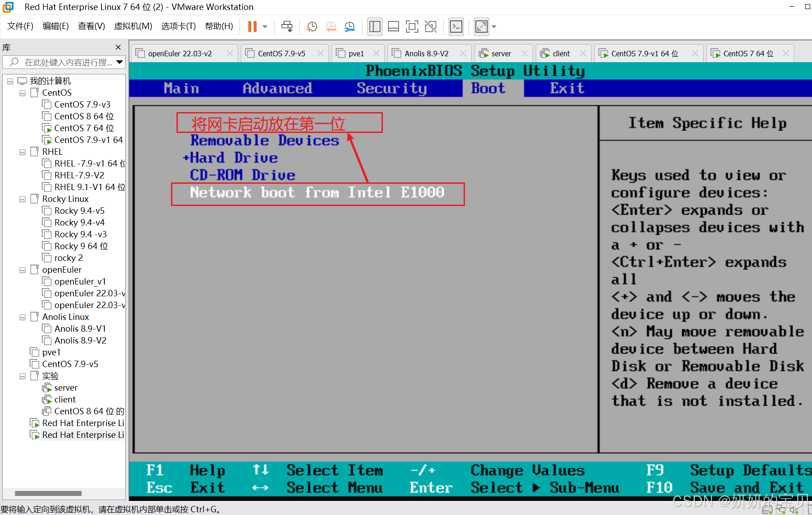Close the openEuler 22.03-v2 tab
Screen dimensions: 812x515
coord(230,54)
